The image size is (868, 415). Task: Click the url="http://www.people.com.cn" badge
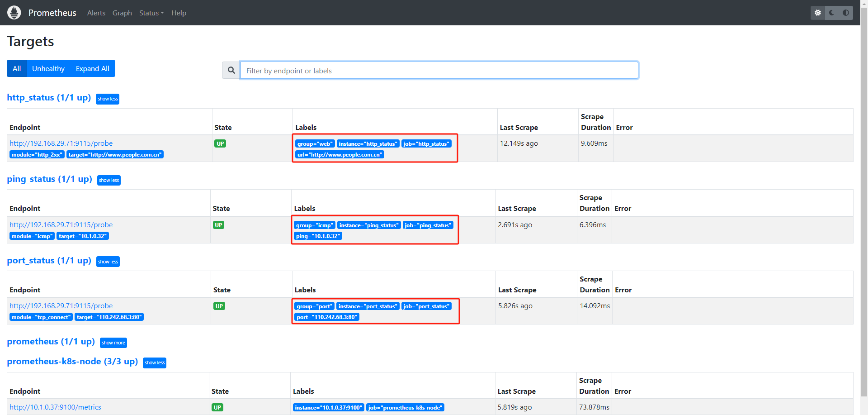click(340, 155)
